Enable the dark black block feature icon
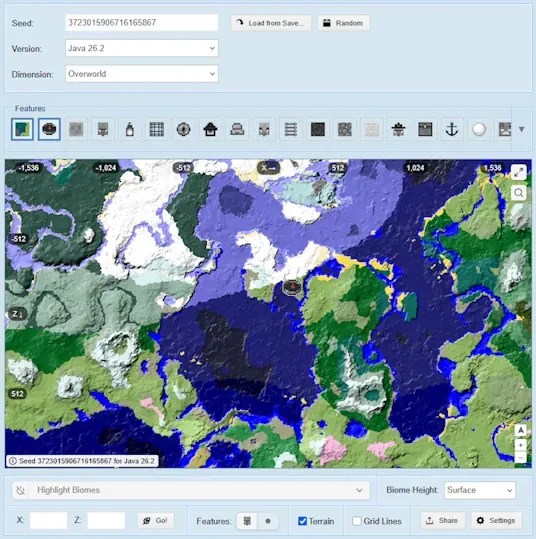The width and height of the screenshot is (536, 539). (x=317, y=130)
